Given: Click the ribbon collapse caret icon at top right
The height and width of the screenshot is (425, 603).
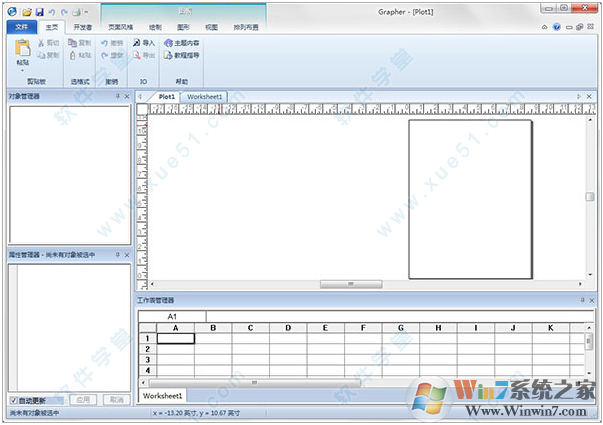Looking at the screenshot, I should 544,27.
